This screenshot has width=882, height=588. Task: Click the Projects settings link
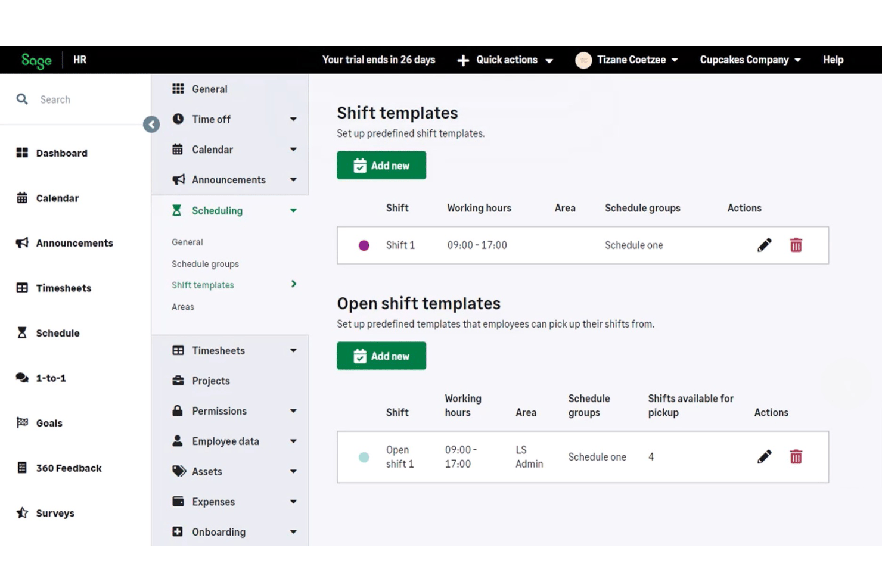pyautogui.click(x=210, y=381)
